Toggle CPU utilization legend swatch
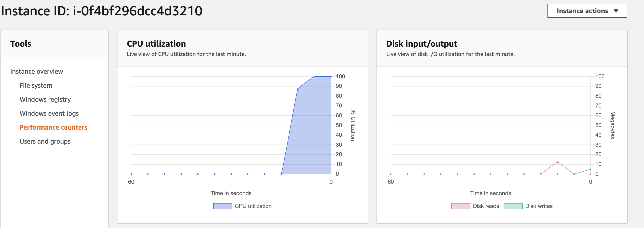 click(x=223, y=206)
